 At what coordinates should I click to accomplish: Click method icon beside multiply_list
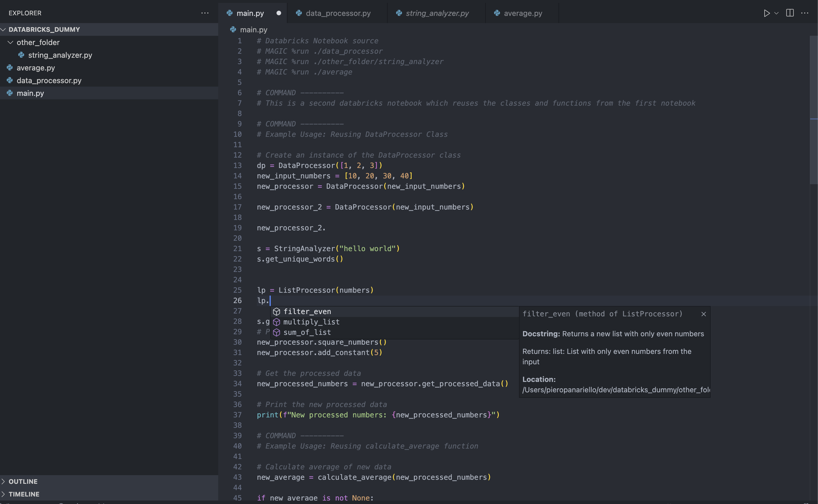coord(276,322)
